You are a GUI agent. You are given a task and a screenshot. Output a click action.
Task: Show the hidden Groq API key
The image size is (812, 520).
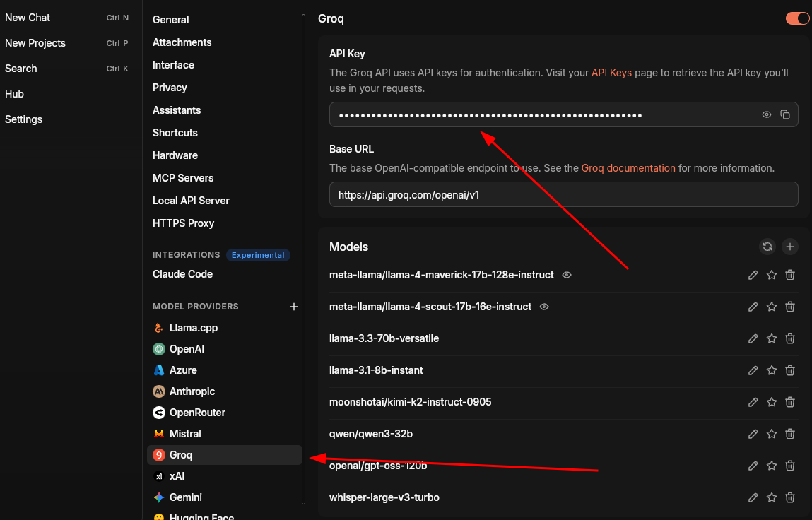tap(767, 114)
